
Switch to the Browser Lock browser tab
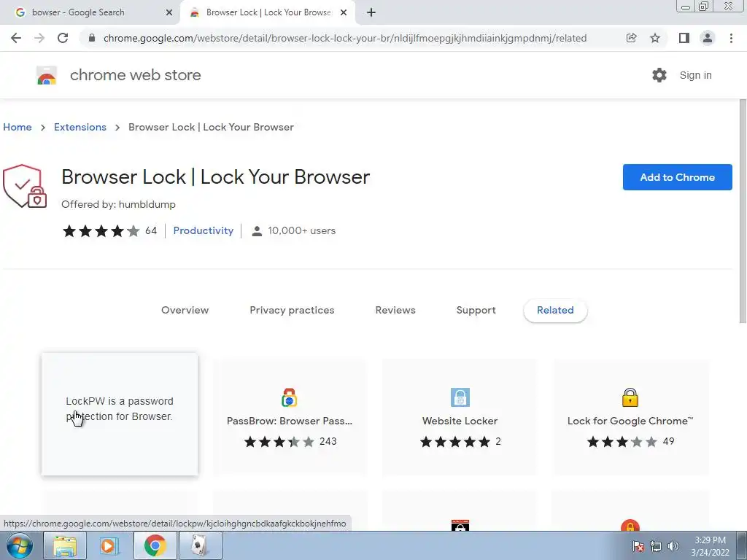pyautogui.click(x=267, y=12)
